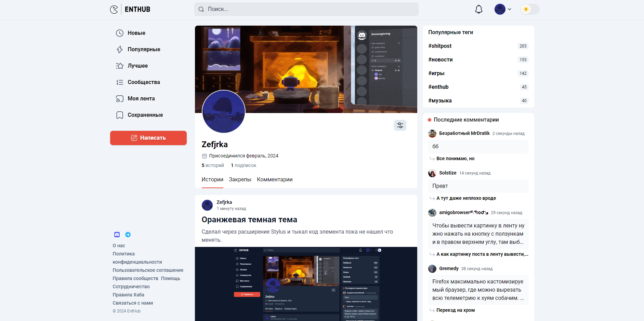Open the Моя лента feed icon
This screenshot has height=321, width=644.
120,99
